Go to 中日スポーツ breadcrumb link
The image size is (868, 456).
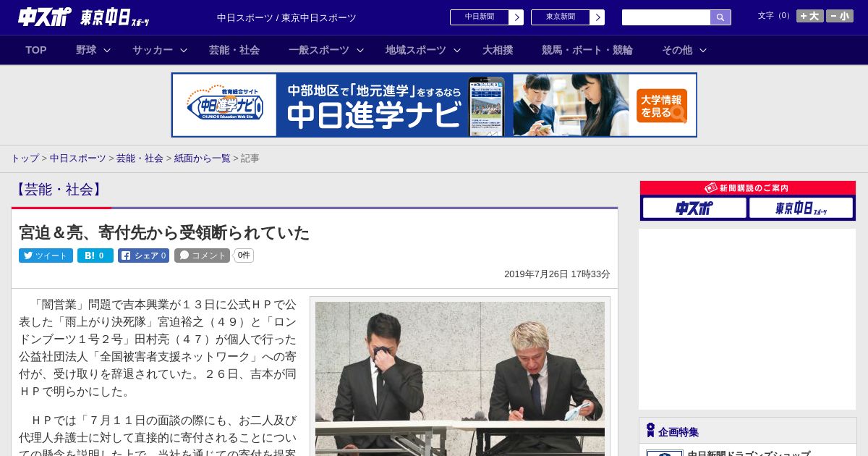point(78,159)
